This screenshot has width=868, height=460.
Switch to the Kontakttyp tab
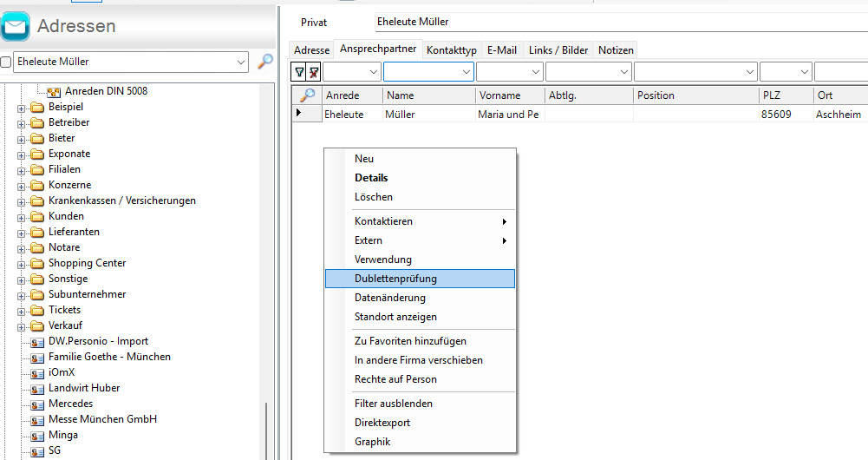(451, 50)
